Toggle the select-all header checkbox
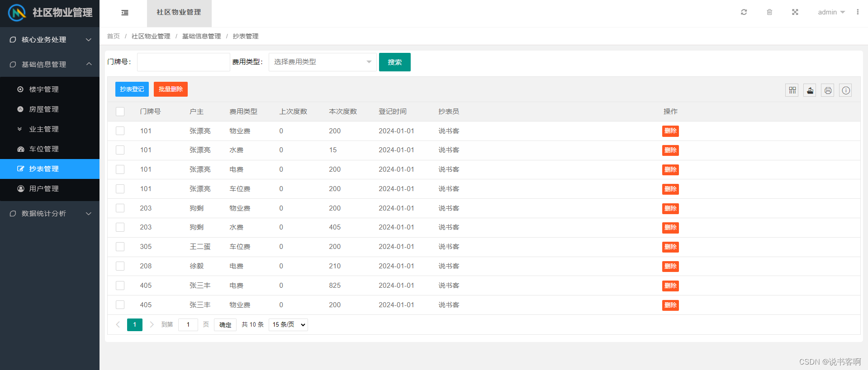The height and width of the screenshot is (370, 868). [120, 112]
